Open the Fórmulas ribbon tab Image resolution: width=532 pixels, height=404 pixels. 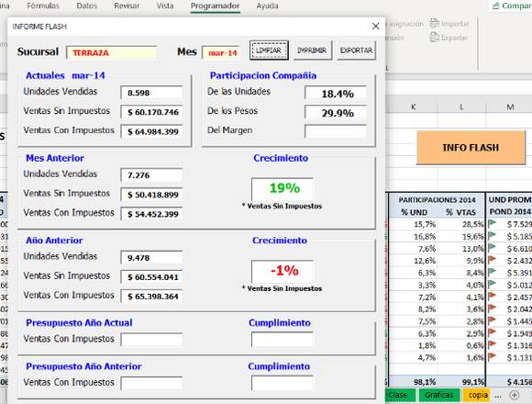43,6
